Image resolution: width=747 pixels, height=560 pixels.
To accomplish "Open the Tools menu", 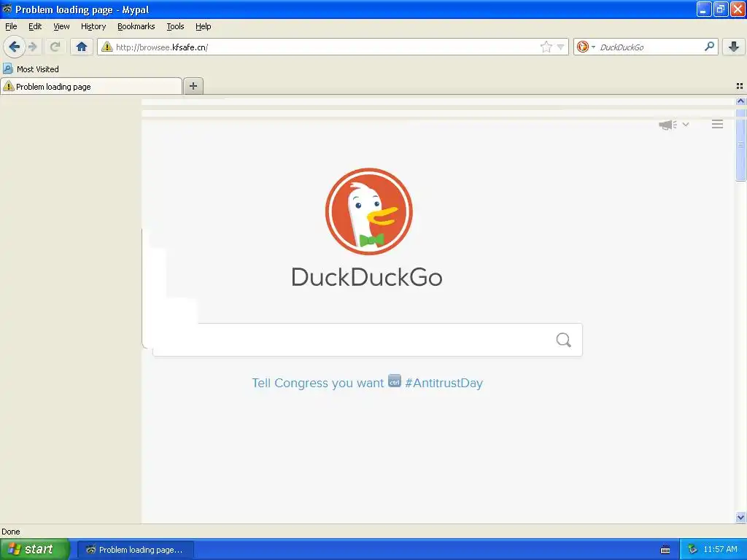I will click(175, 26).
